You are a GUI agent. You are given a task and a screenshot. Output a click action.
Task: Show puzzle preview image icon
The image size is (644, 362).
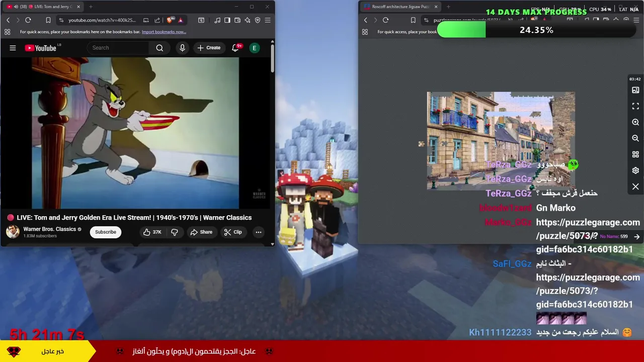tap(635, 90)
